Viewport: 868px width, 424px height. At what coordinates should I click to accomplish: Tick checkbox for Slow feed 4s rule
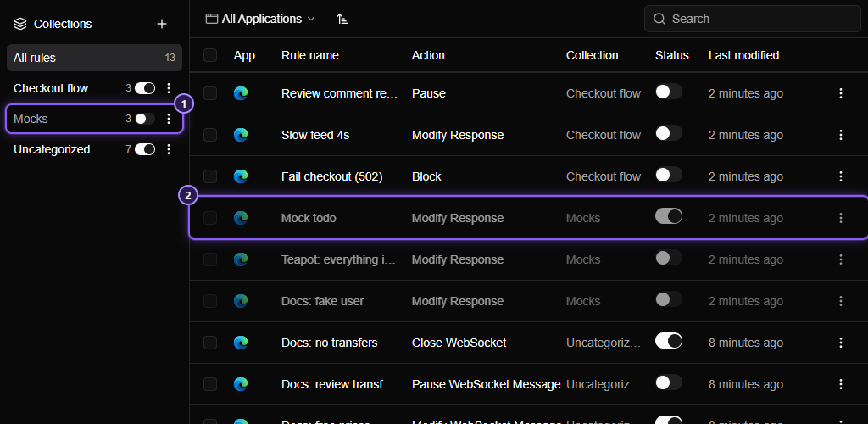(210, 135)
